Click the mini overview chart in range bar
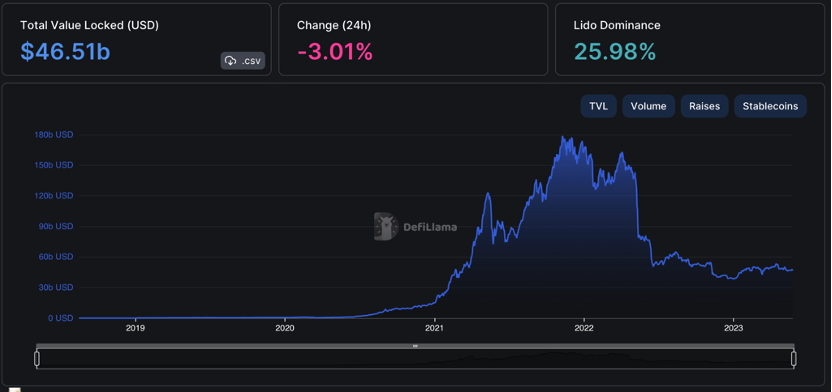The image size is (832, 392). (x=415, y=359)
